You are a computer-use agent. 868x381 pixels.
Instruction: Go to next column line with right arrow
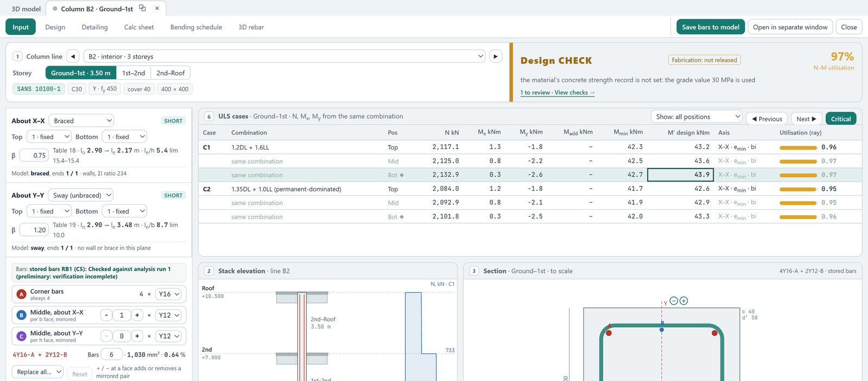click(495, 56)
